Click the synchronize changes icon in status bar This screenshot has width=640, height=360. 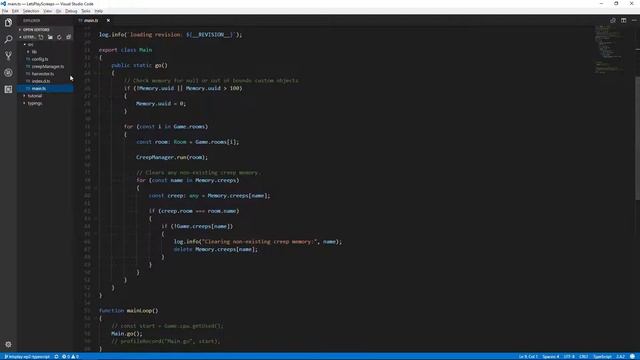coord(56,357)
